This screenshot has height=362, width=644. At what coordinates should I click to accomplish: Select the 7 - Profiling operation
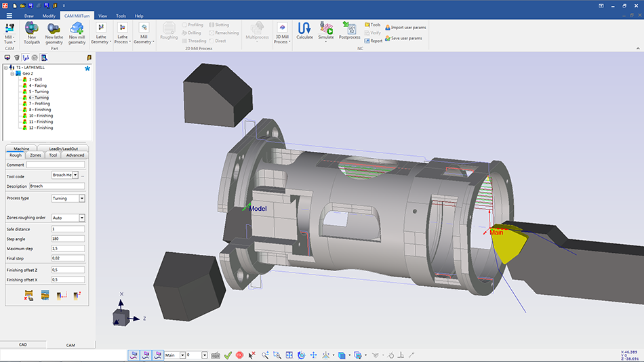tap(39, 104)
